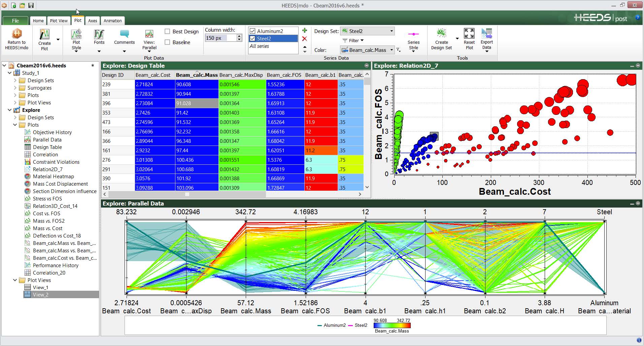Click the help question mark icon
This screenshot has height=346, width=644.
638,18
